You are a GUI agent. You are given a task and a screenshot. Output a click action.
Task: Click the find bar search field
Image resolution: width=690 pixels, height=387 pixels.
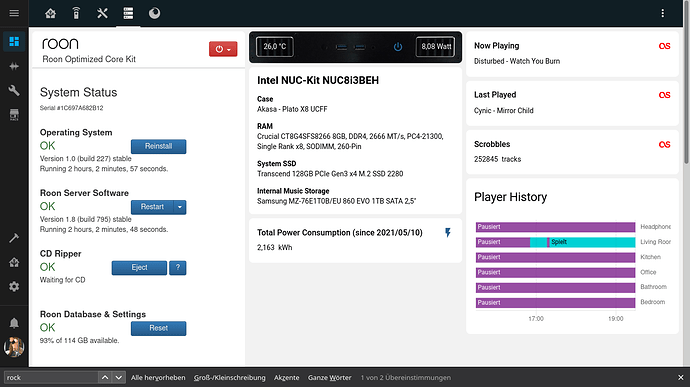(51, 377)
